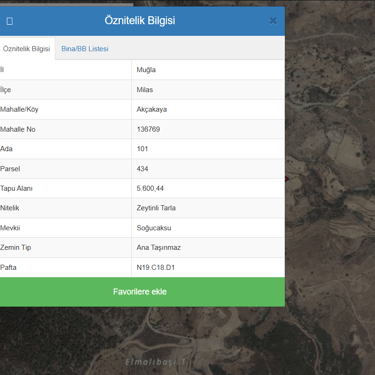The height and width of the screenshot is (375, 375).
Task: Click the panel icon in the dialog header
Action: coord(10,21)
